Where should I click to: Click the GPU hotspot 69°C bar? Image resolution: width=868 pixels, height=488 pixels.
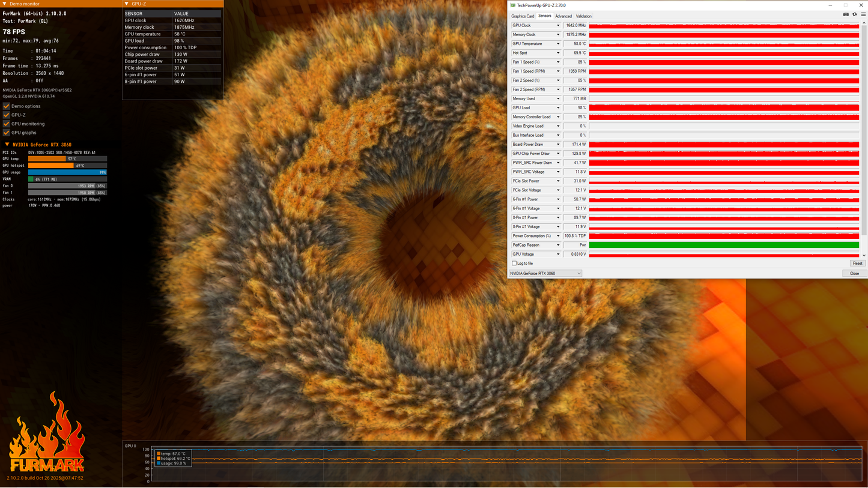point(67,166)
